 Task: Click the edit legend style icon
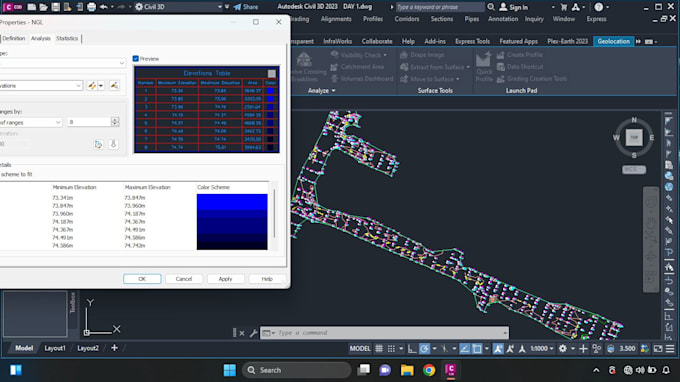(92, 86)
